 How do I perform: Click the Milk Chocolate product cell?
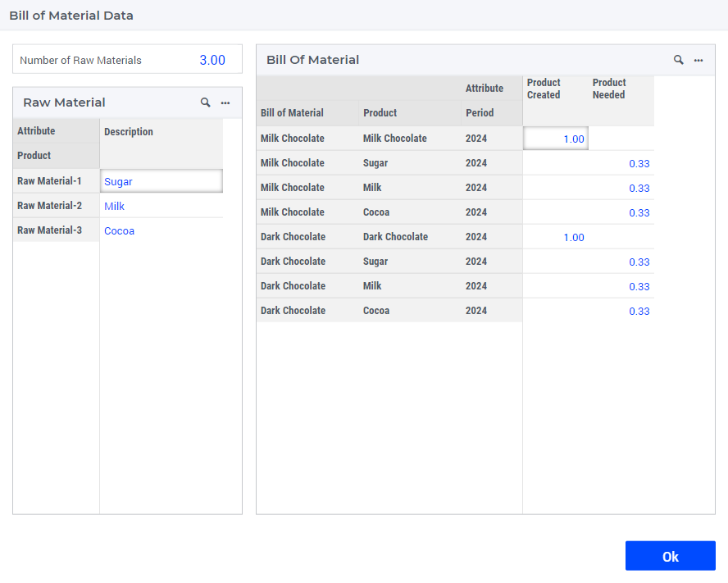click(x=410, y=139)
